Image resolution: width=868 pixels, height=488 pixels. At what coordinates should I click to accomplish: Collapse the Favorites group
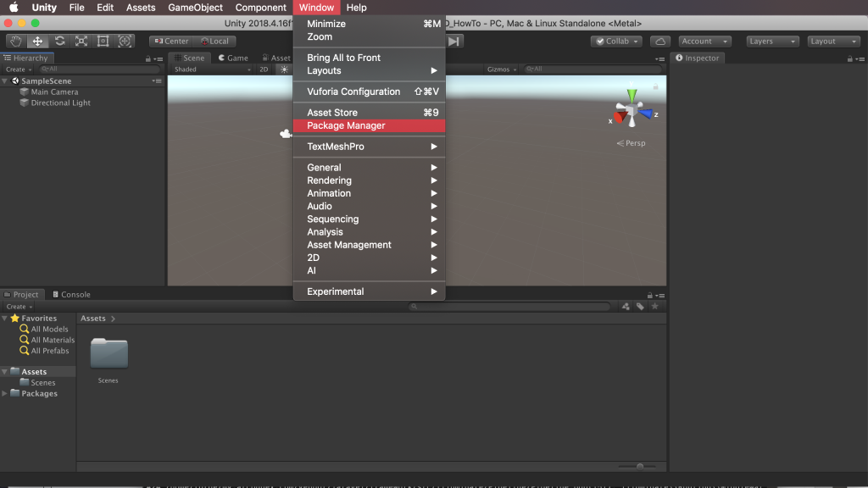click(5, 319)
